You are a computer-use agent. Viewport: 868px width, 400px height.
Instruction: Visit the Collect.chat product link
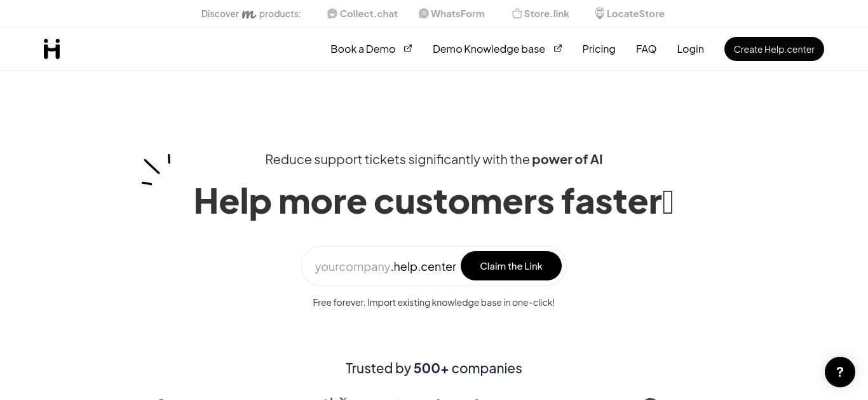362,13
